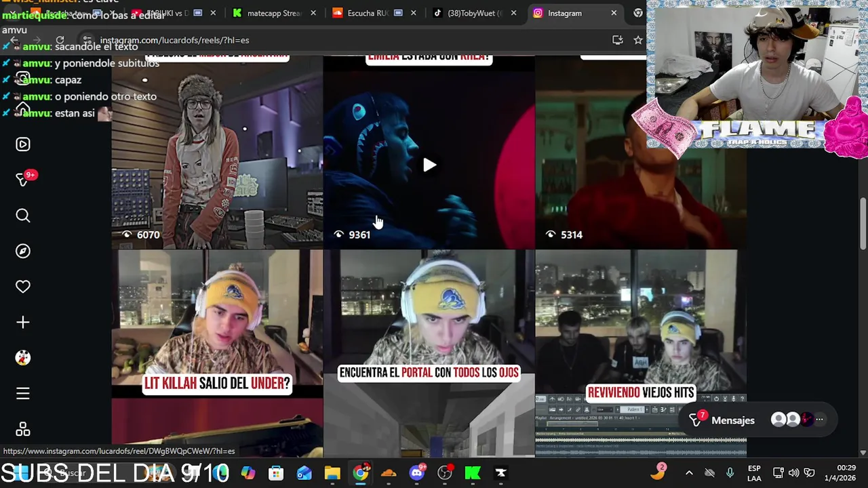
Task: Open the Copilot icon in the taskbar
Action: tap(248, 473)
